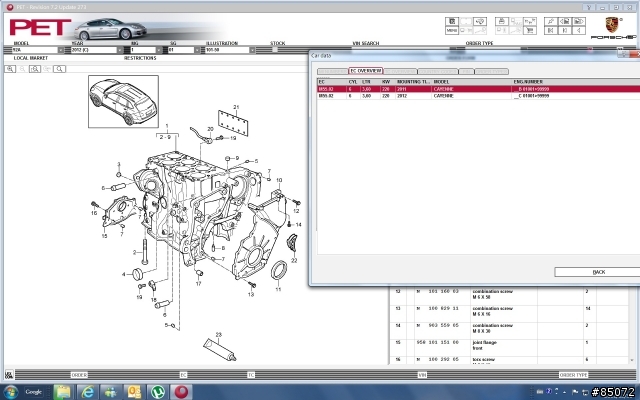Viewport: 640px width, 400px height.
Task: Open the shopping cart icon
Action: 530,30
